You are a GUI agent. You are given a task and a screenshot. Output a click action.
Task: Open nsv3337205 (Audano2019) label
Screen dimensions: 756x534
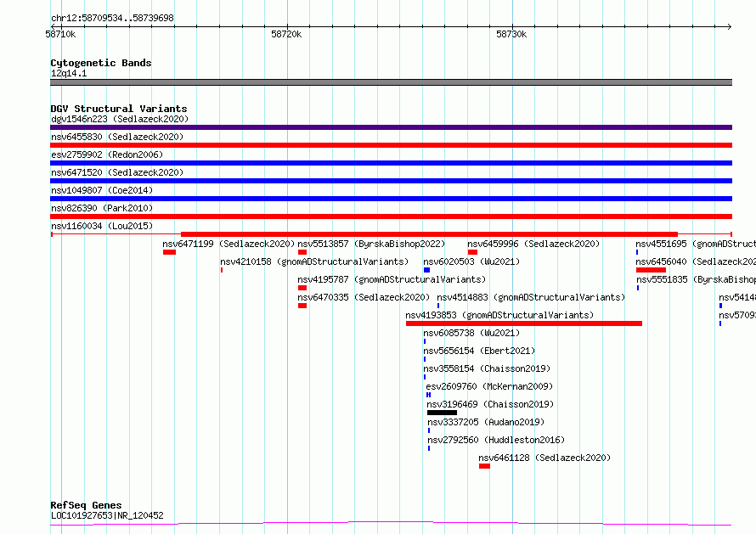[x=486, y=422]
